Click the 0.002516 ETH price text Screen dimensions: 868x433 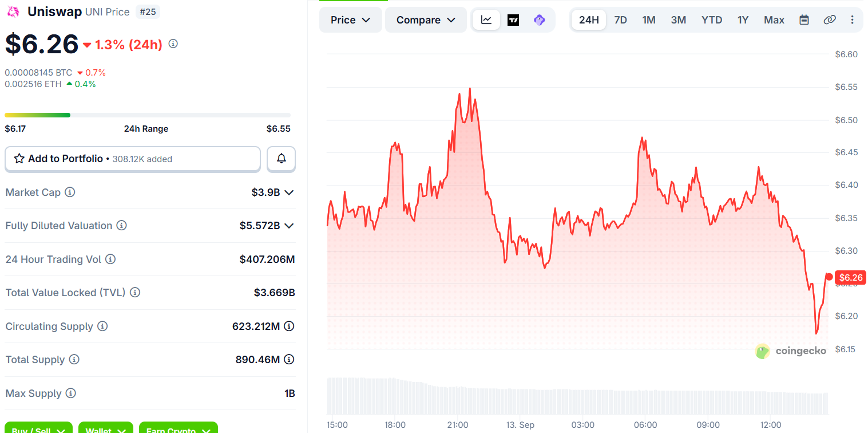coord(33,84)
